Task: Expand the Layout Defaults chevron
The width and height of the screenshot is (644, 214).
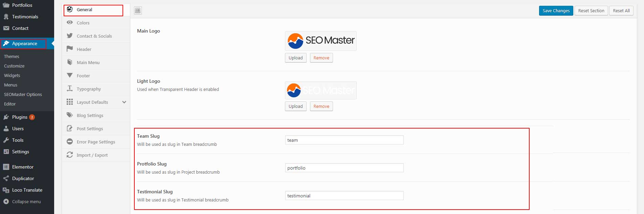Action: point(124,102)
